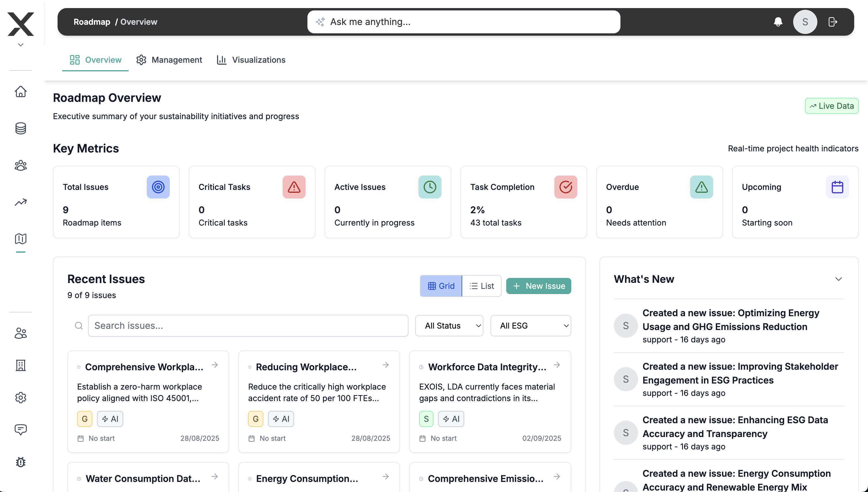Click the Total Issues target icon swatch
This screenshot has height=492, width=868.
click(x=158, y=187)
